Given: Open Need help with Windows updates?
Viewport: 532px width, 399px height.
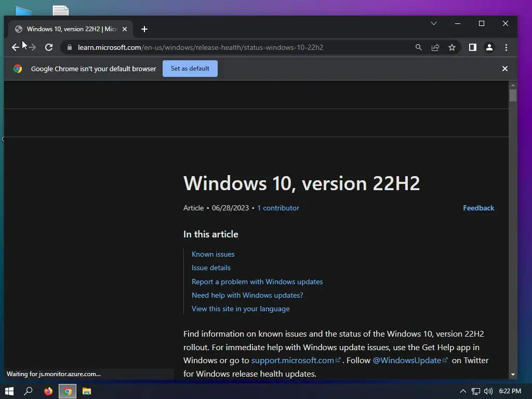Looking at the screenshot, I should (x=247, y=295).
